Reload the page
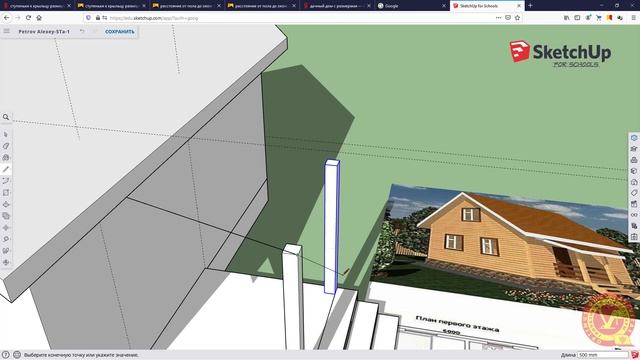640x360 pixels. pyautogui.click(x=28, y=18)
